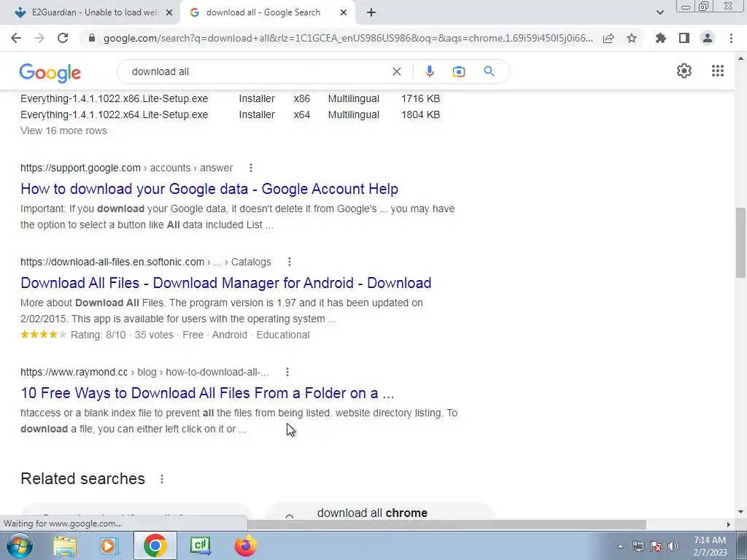
Task: Bookmark this page with the star icon
Action: pos(632,38)
